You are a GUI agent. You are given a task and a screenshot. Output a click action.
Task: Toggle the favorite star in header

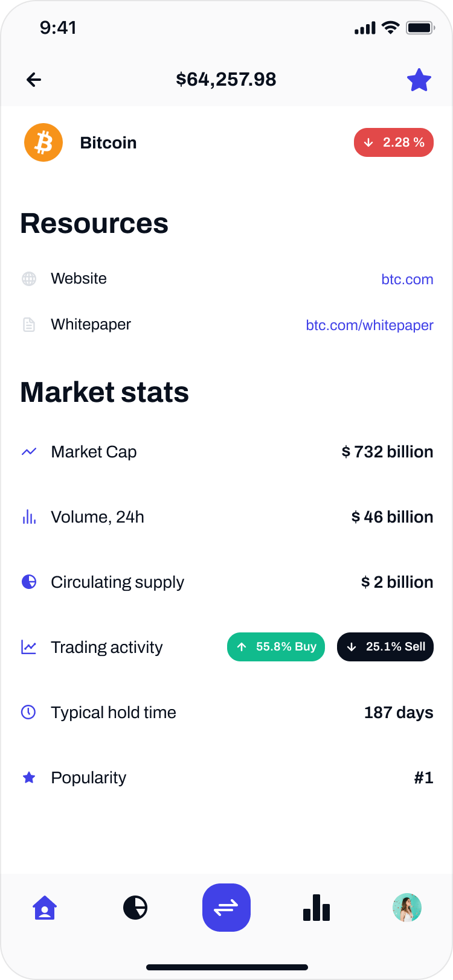[x=419, y=80]
